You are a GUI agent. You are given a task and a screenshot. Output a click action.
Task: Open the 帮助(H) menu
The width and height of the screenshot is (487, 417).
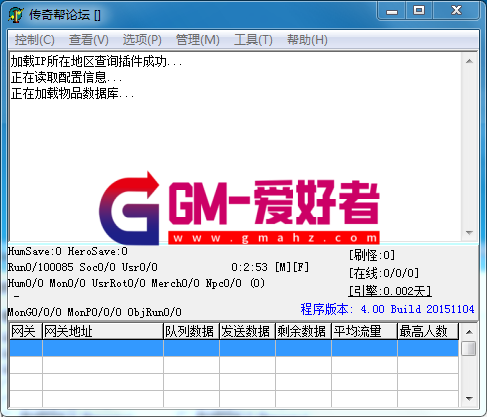click(307, 40)
